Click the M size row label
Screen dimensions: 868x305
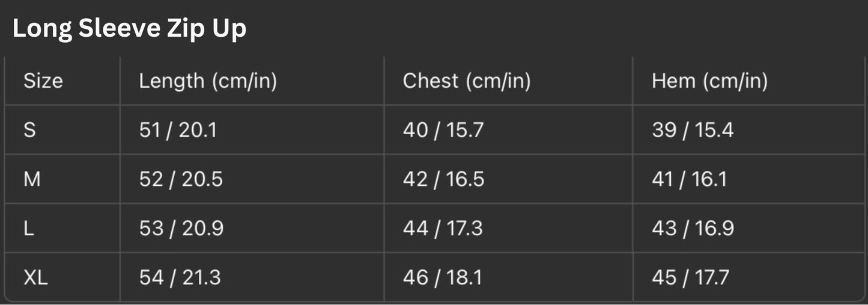[32, 179]
